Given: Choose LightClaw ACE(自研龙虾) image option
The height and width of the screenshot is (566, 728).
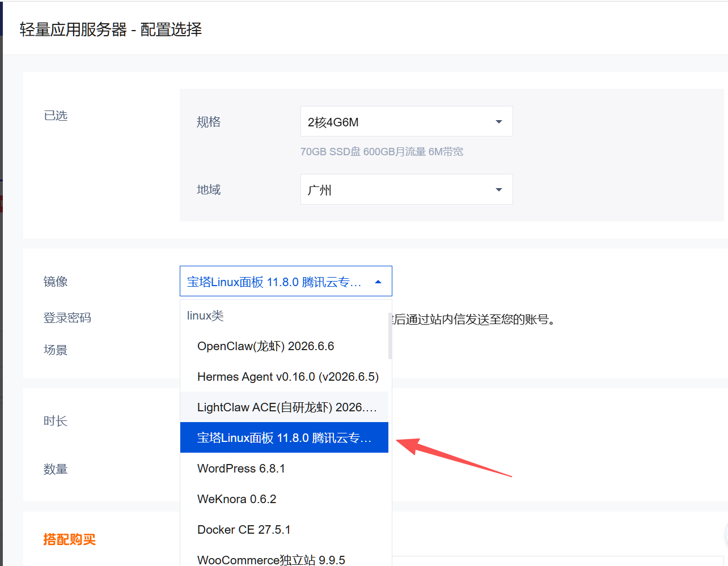Looking at the screenshot, I should point(284,407).
